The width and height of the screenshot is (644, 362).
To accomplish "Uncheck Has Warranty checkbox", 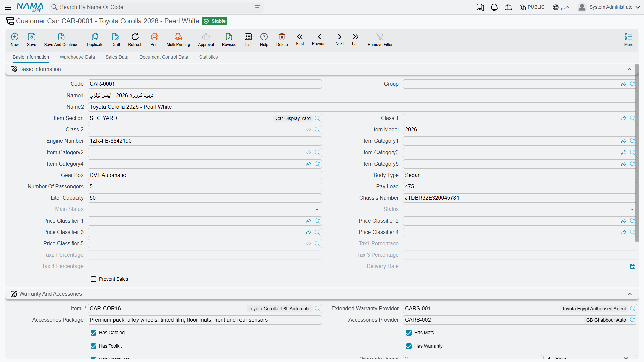I will point(409,346).
